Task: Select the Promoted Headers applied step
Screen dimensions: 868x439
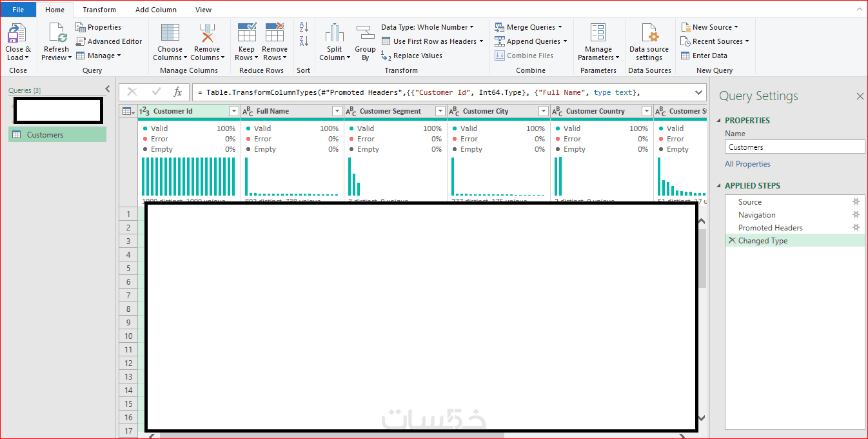Action: coord(794,227)
